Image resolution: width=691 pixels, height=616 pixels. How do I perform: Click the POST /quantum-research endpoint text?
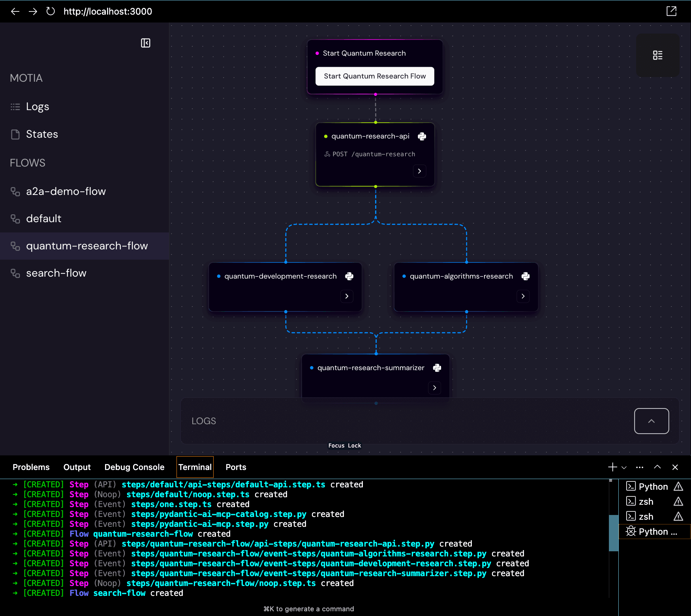(x=374, y=154)
